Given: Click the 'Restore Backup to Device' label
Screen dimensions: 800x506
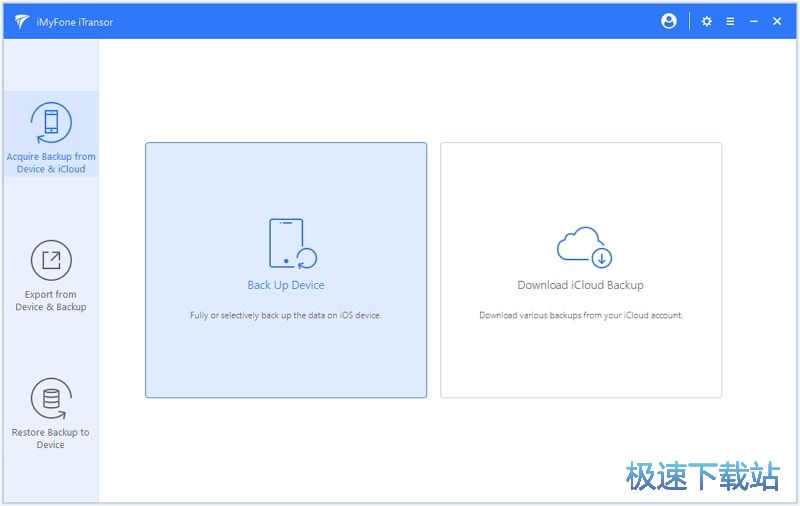Looking at the screenshot, I should pos(51,438).
